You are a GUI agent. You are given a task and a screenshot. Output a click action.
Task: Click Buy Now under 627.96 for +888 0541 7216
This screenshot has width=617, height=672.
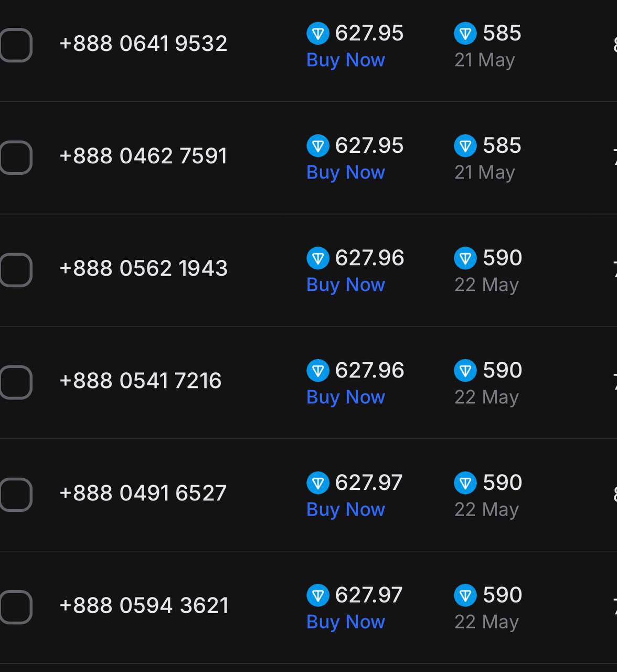[x=346, y=397]
